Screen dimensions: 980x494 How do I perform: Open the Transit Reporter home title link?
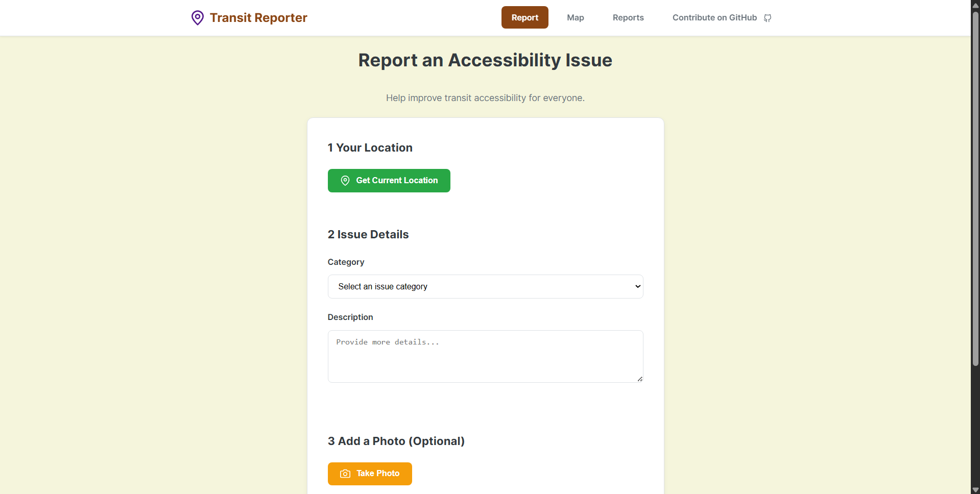258,18
